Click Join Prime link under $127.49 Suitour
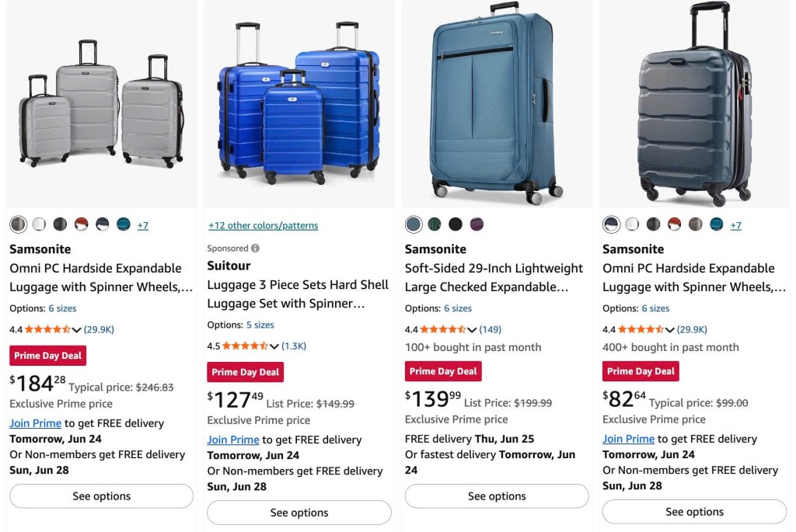The width and height of the screenshot is (796, 532). 233,440
